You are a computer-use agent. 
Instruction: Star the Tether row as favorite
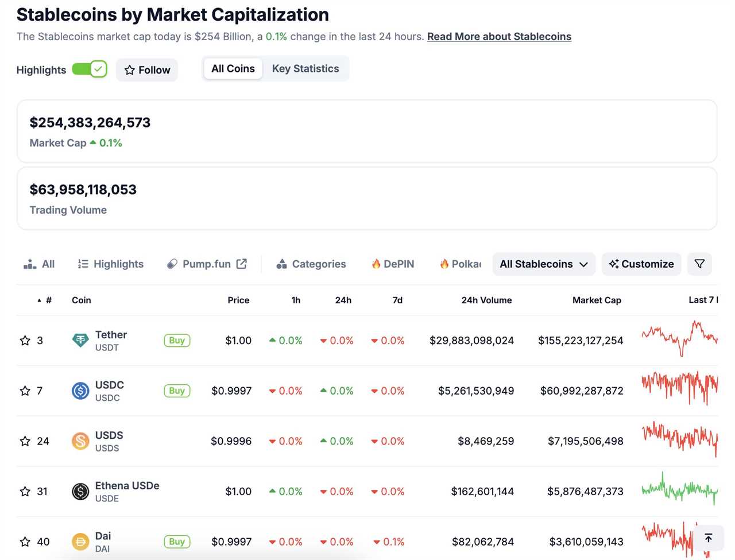(25, 341)
